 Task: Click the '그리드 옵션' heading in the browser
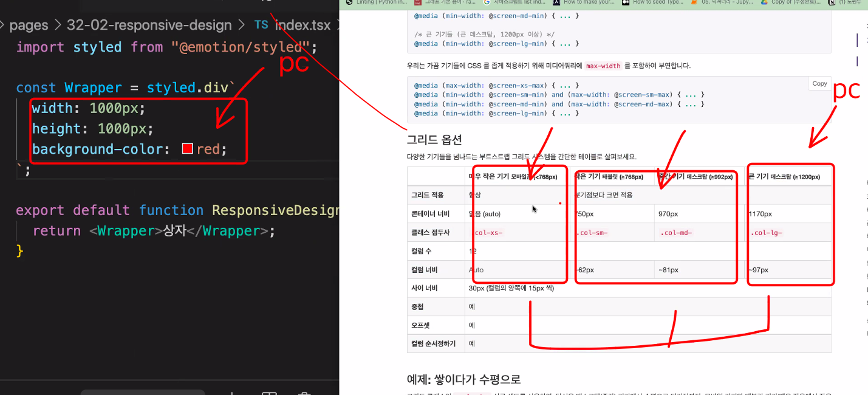[x=434, y=139]
